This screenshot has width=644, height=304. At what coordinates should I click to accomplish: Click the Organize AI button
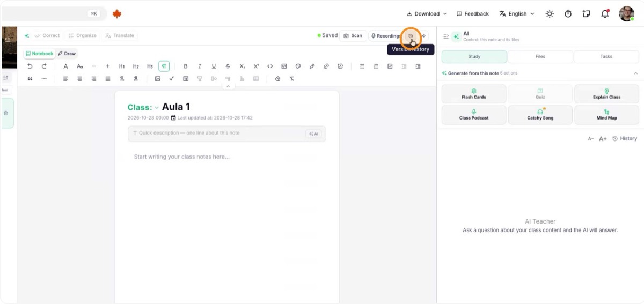pyautogui.click(x=82, y=36)
